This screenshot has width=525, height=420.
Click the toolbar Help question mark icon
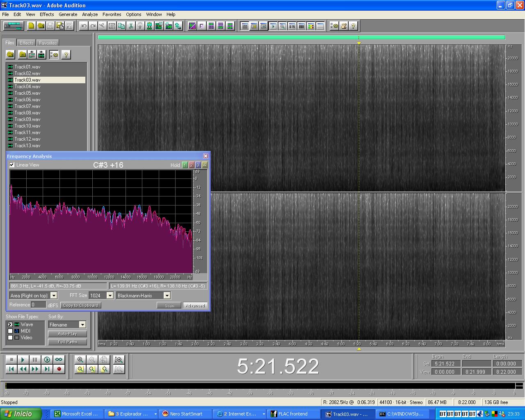(x=353, y=26)
